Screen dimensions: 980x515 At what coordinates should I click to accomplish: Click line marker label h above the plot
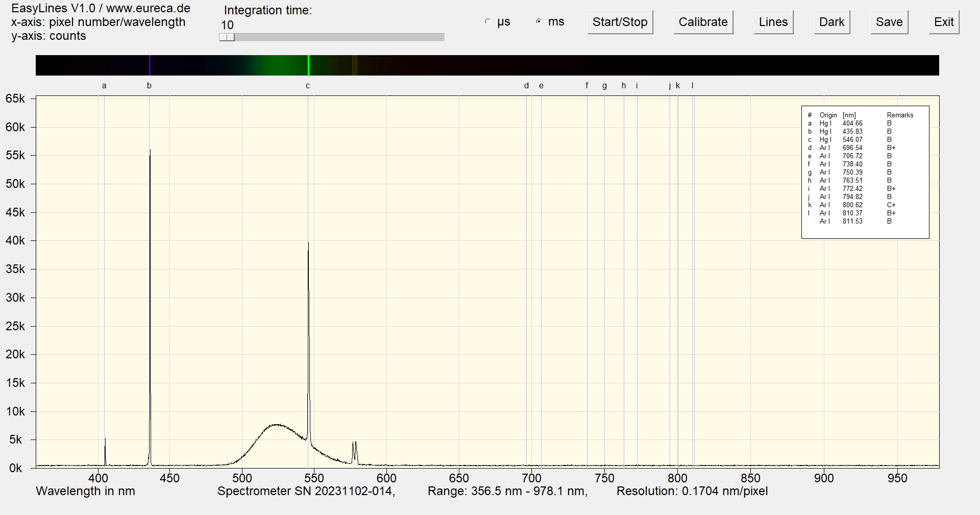click(x=624, y=86)
